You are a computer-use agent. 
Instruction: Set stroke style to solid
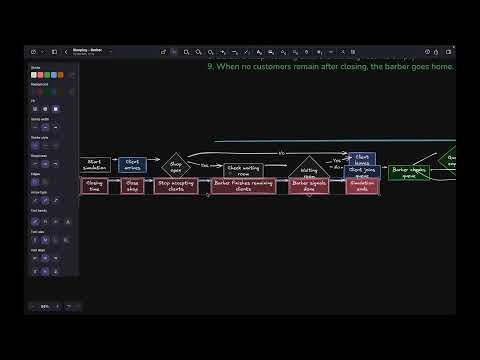coord(35,146)
